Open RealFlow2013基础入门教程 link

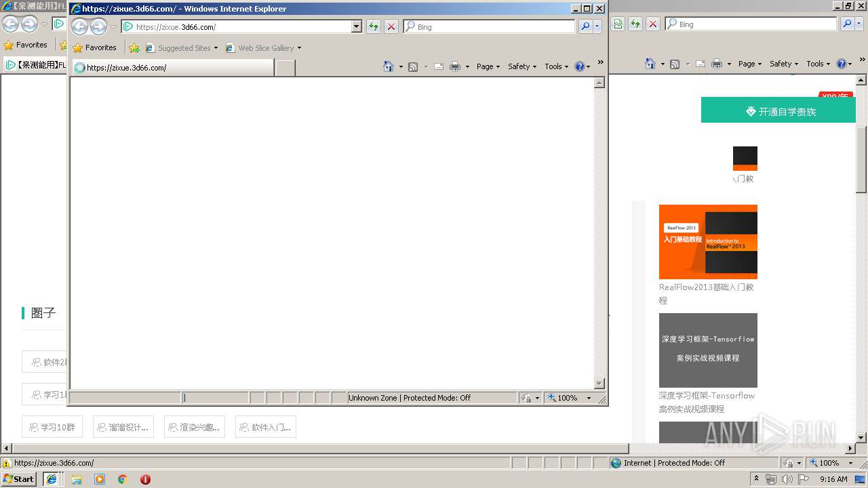[707, 293]
